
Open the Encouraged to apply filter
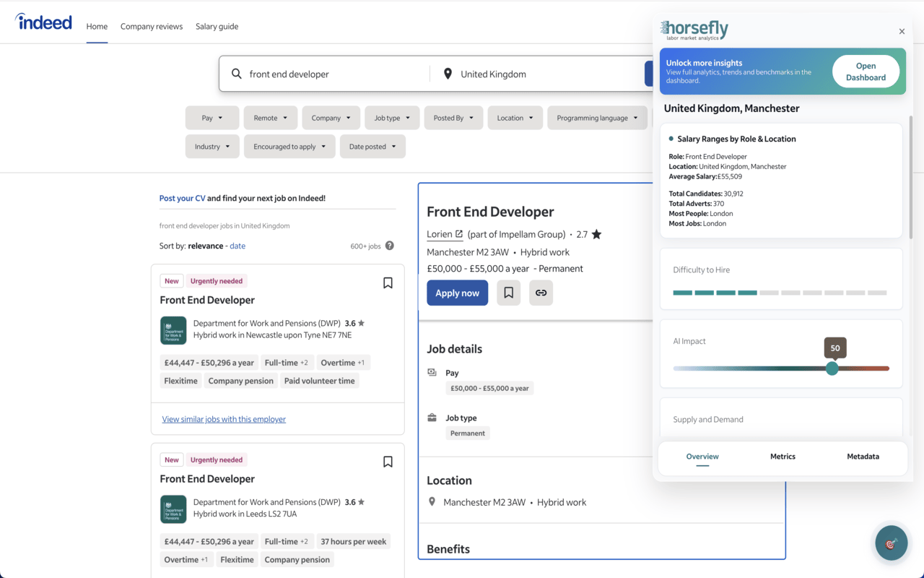(x=289, y=147)
